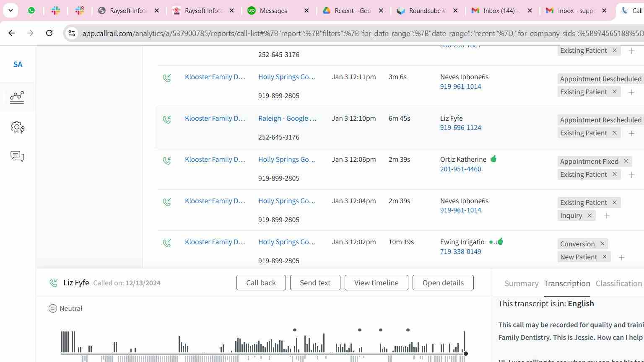Click the green thumbs-up next to Ortiz Katherine
This screenshot has width=644, height=362.
(x=493, y=159)
